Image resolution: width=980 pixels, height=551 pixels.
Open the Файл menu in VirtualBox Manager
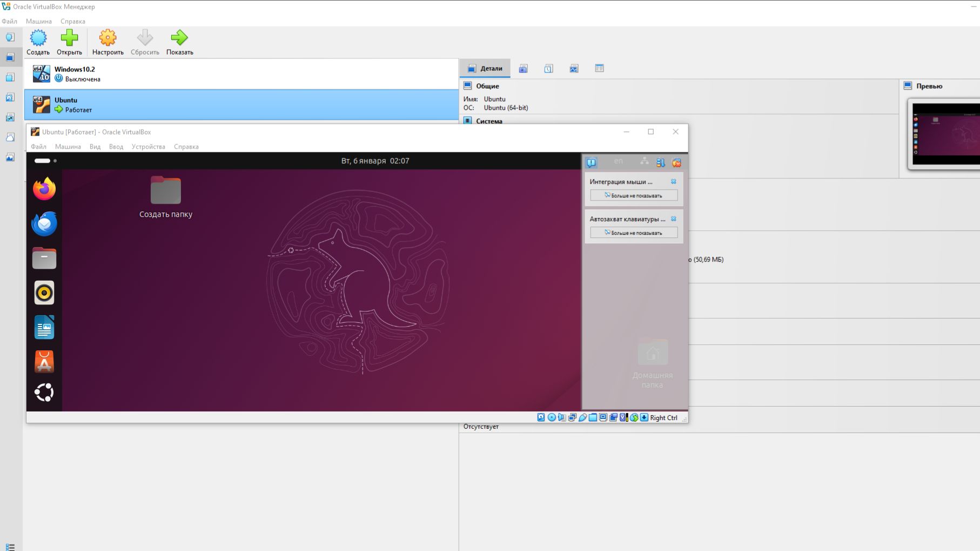(9, 21)
